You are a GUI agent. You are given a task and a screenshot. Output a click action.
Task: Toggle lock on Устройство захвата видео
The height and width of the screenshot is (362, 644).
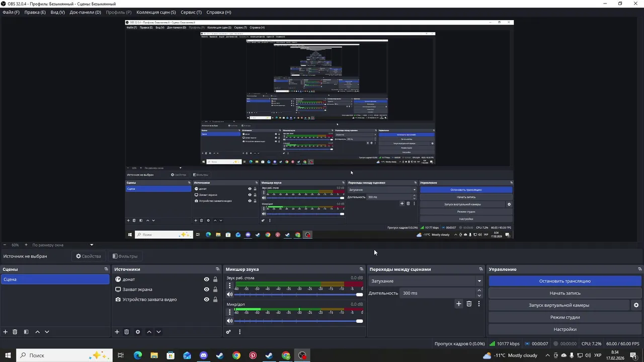coord(215,300)
